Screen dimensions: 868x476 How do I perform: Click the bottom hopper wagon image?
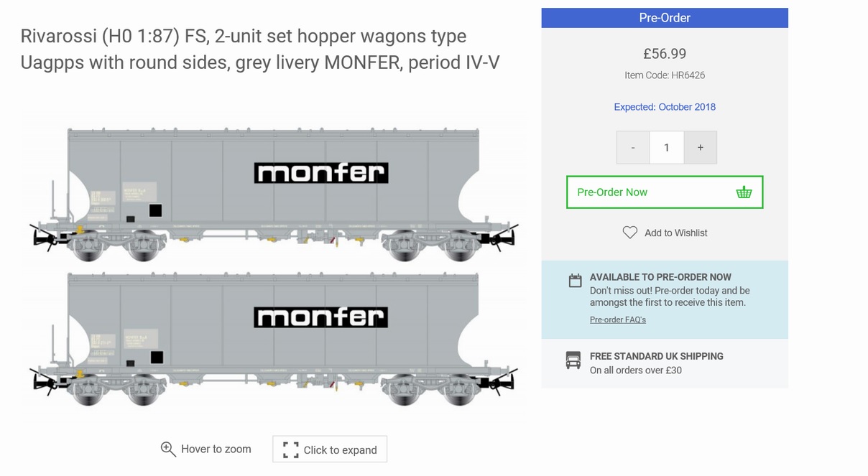click(273, 336)
